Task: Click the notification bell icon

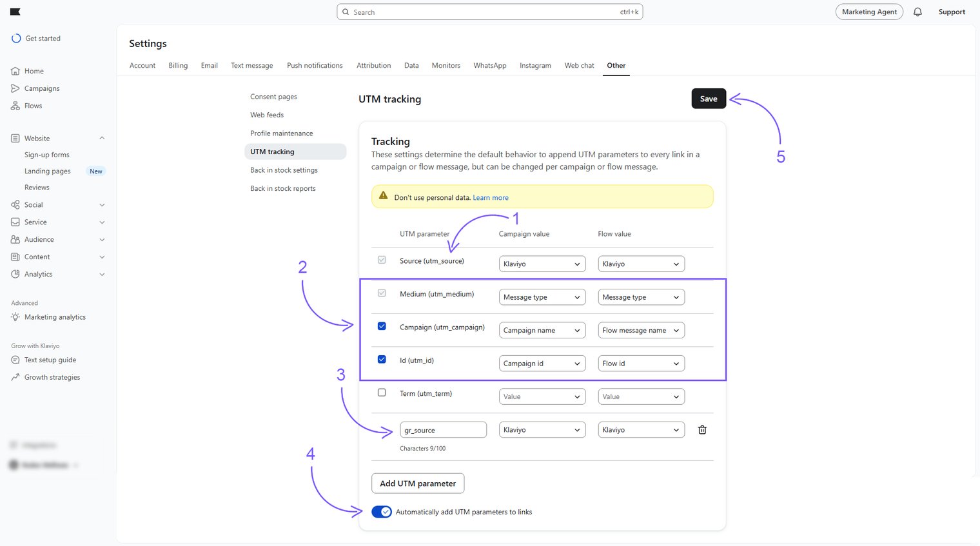Action: pyautogui.click(x=917, y=12)
